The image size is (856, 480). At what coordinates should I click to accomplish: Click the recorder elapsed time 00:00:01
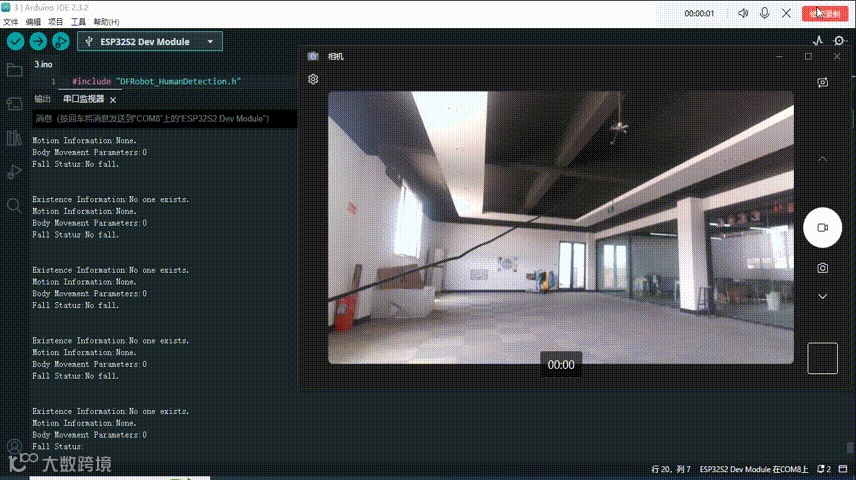(699, 14)
